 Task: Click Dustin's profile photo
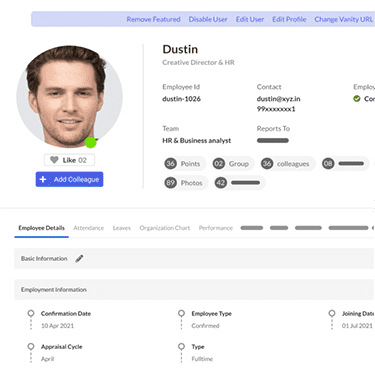click(69, 96)
